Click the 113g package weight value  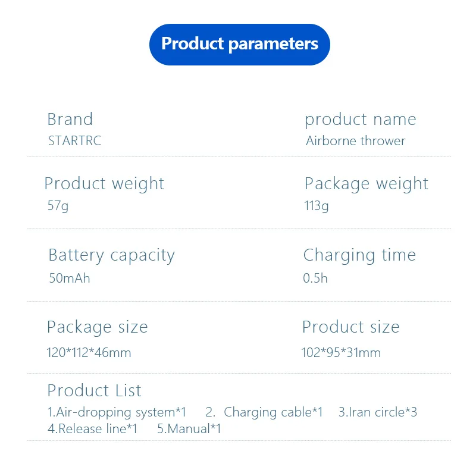tap(317, 206)
